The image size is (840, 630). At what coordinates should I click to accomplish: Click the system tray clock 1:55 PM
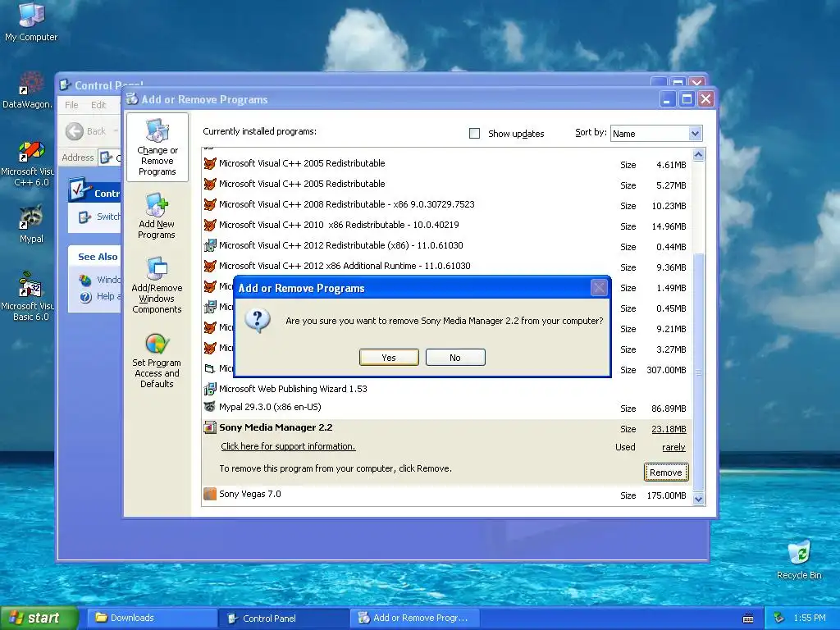810,619
